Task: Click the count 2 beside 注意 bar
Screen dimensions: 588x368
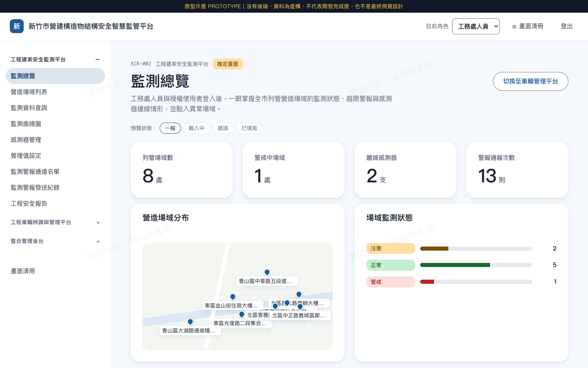Action: tap(555, 249)
